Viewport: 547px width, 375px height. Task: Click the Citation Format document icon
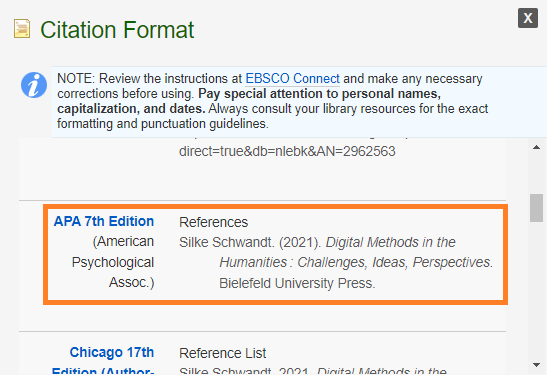click(22, 29)
